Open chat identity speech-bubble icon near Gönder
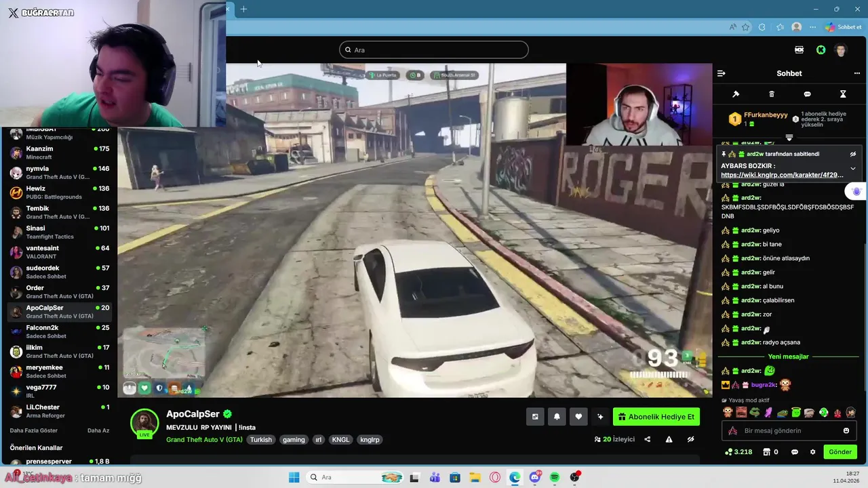Image resolution: width=868 pixels, height=488 pixels. coord(795,452)
